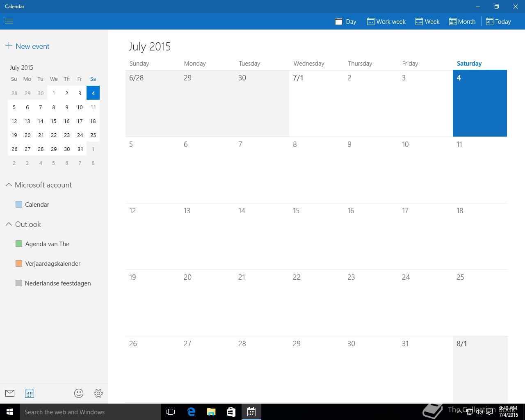Switch to Mail app icon in sidebar

[x=10, y=393]
